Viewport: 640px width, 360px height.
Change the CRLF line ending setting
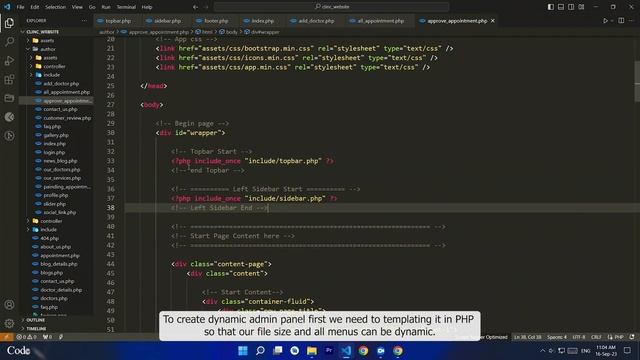(x=596, y=337)
